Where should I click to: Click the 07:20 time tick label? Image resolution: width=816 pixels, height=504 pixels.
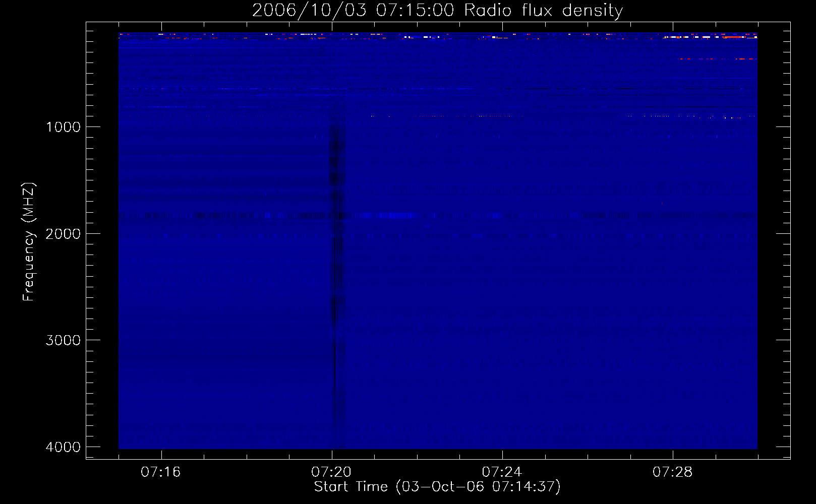[x=331, y=472]
